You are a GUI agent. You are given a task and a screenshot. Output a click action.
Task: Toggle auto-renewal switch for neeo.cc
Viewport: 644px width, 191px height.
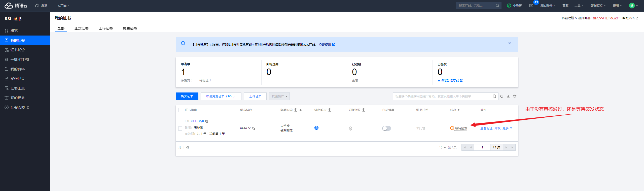click(386, 128)
